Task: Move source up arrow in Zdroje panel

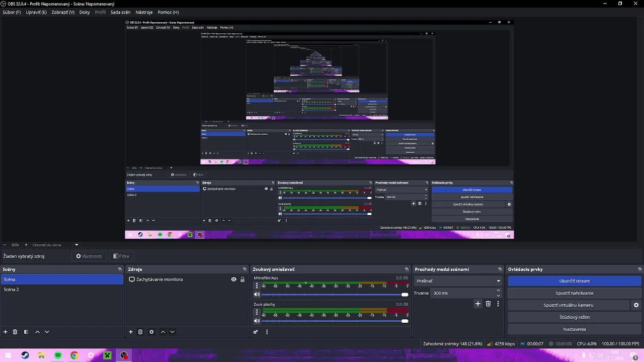Action: (163, 332)
